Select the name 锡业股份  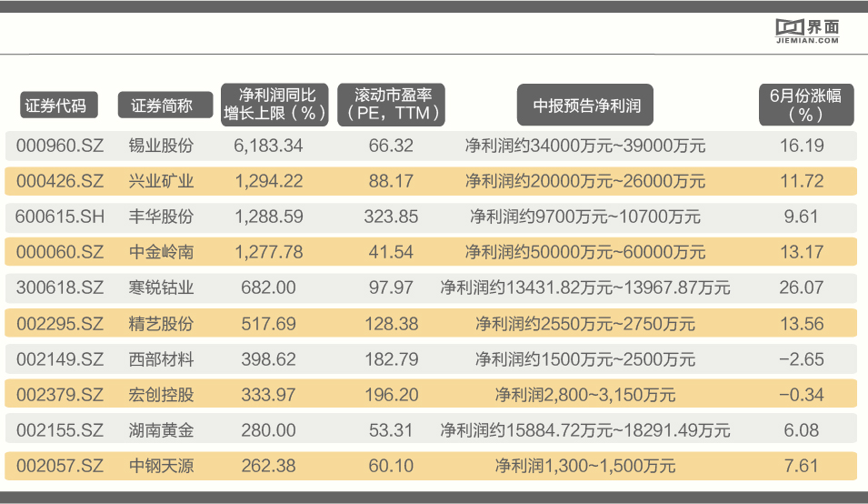pos(161,146)
